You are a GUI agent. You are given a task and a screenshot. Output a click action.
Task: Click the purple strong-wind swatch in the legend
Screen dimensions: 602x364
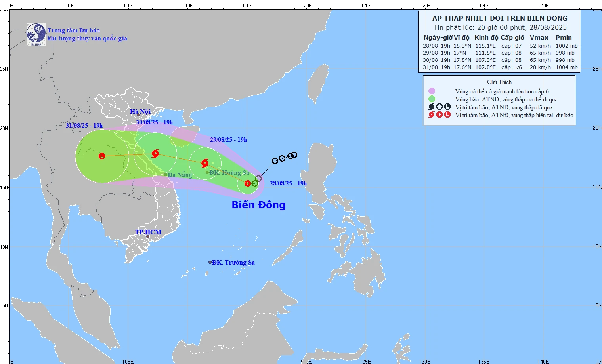point(432,91)
